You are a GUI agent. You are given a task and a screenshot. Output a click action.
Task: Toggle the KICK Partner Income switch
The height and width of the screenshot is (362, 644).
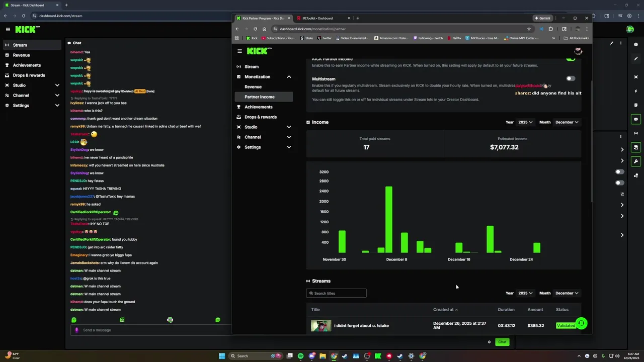[x=570, y=59]
